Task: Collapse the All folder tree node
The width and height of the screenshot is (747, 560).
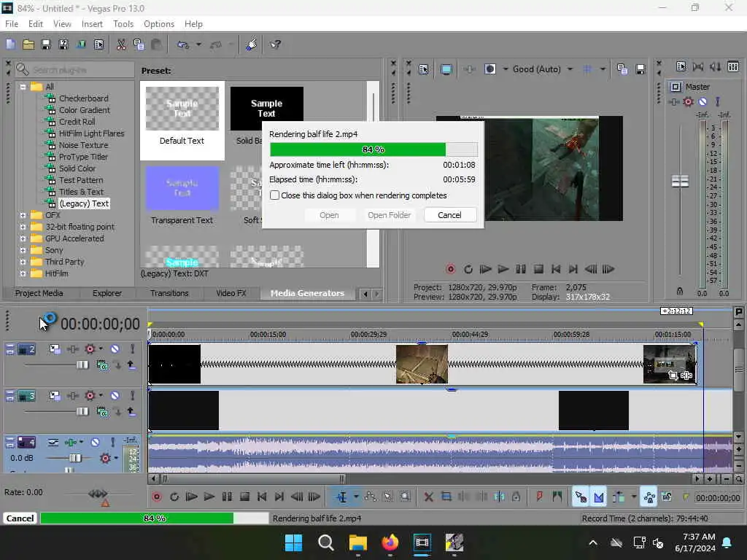Action: pos(23,87)
